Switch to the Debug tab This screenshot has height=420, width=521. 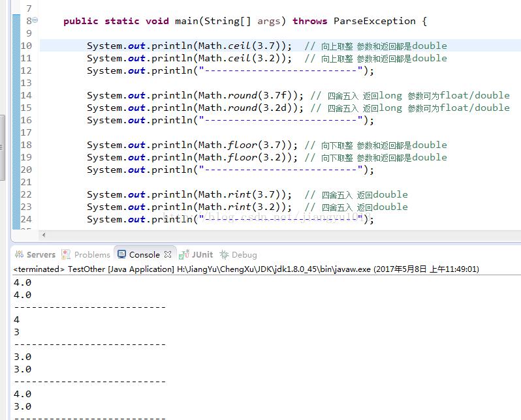(x=238, y=254)
